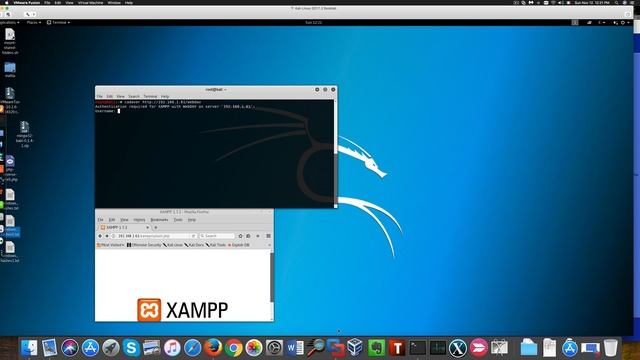This screenshot has height=360, width=640.
Task: Open the Trash in the Dock
Action: click(611, 348)
